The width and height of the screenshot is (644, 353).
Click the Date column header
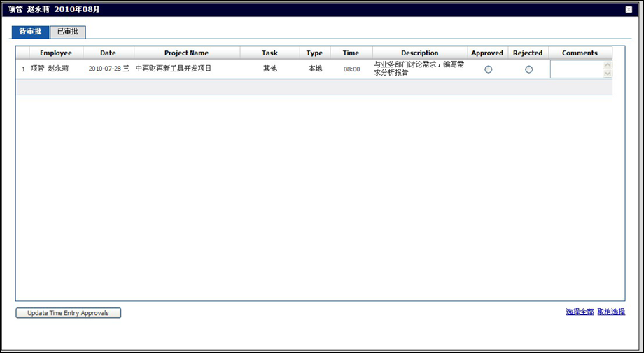108,53
